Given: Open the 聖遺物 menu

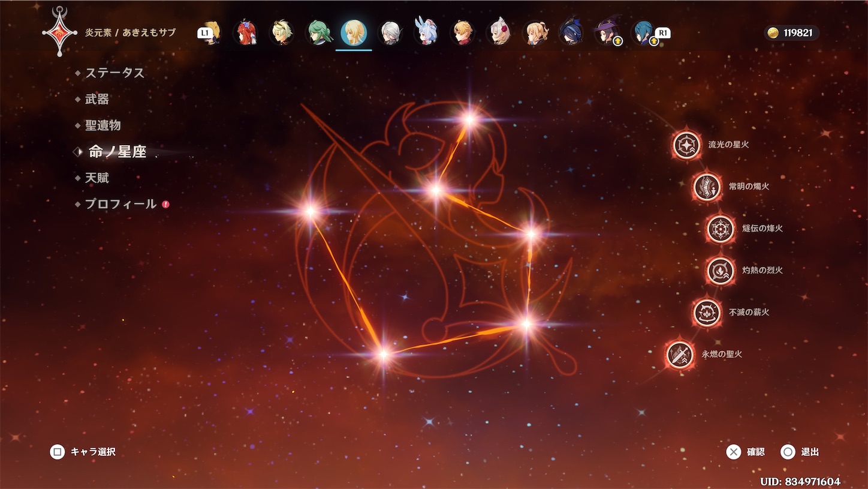Looking at the screenshot, I should click(103, 125).
